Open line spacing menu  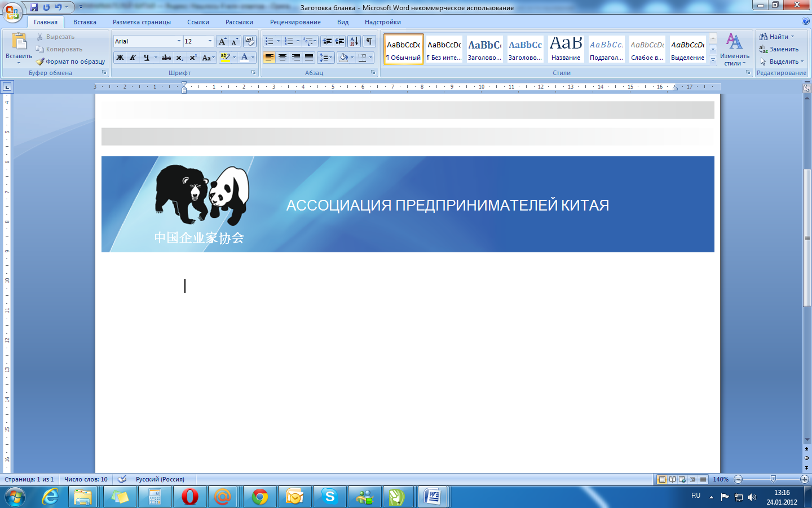[x=326, y=58]
